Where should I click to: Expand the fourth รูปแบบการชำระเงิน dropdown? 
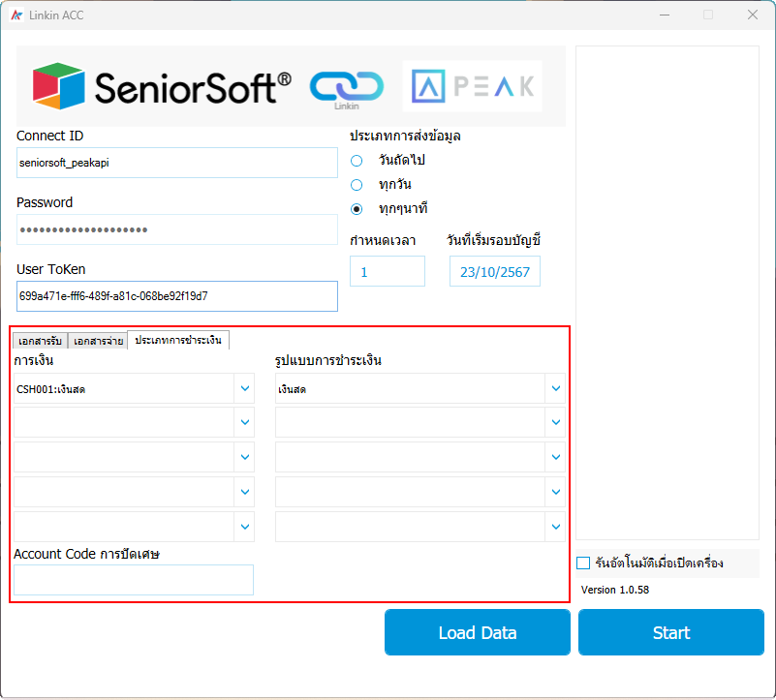[x=556, y=492]
